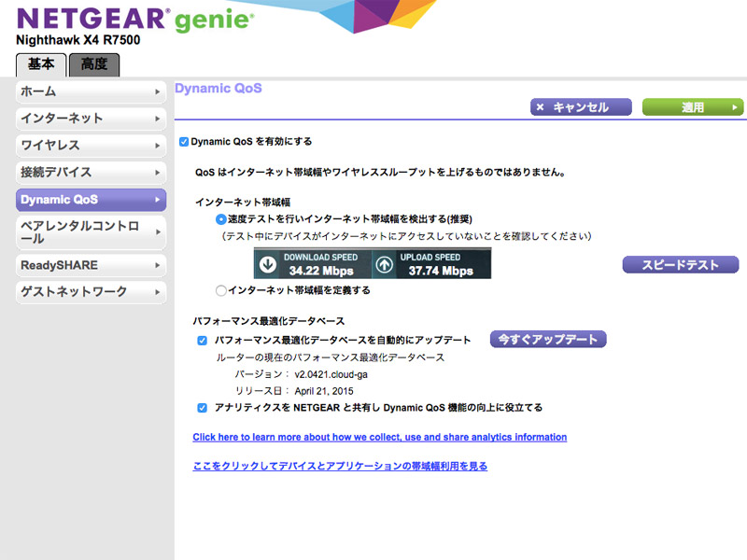Click the arrow icon on the 適用 button
The height and width of the screenshot is (560, 747).
735,107
